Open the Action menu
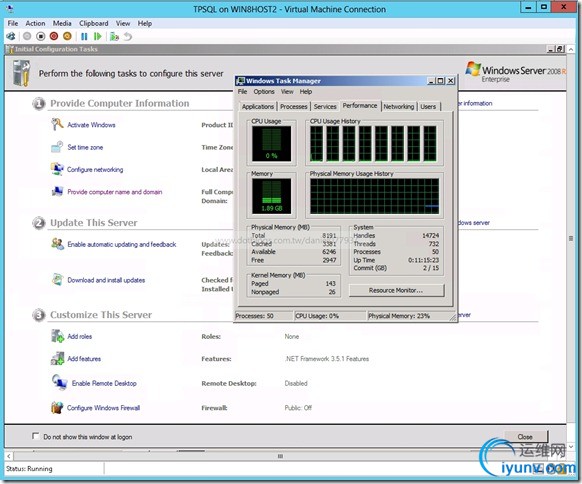The height and width of the screenshot is (484, 582). pyautogui.click(x=35, y=23)
